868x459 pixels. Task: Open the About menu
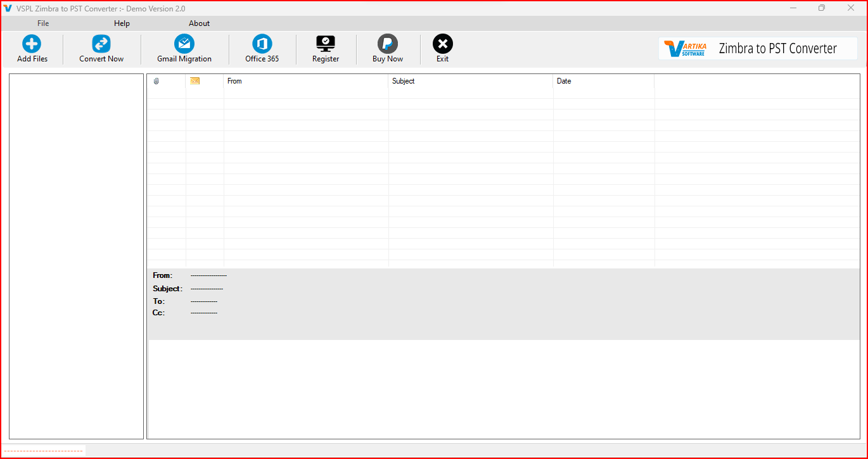199,23
